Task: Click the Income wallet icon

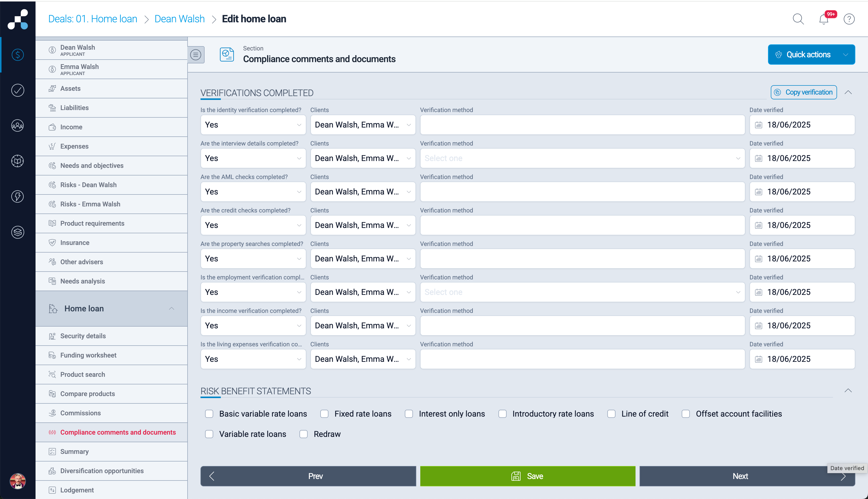Action: (52, 127)
